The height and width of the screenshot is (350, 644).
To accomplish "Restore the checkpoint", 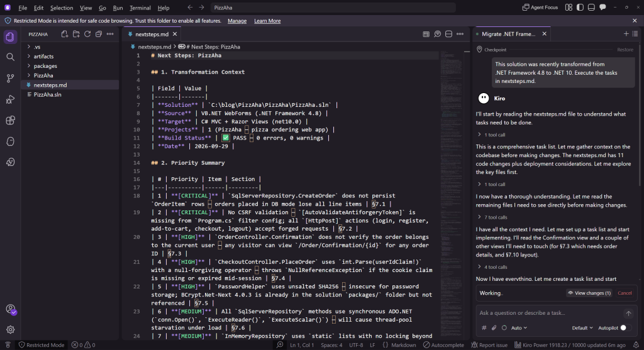I will tap(625, 50).
